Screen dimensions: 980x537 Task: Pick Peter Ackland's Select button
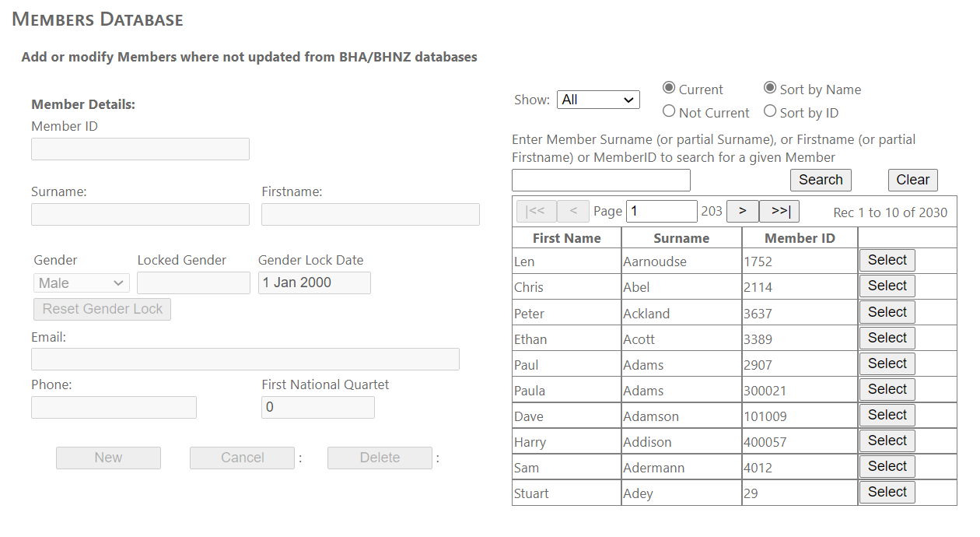point(887,312)
